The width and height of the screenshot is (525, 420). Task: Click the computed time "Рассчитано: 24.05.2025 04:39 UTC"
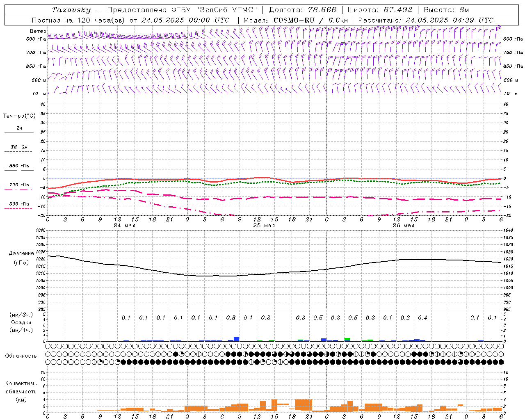pyautogui.click(x=426, y=20)
